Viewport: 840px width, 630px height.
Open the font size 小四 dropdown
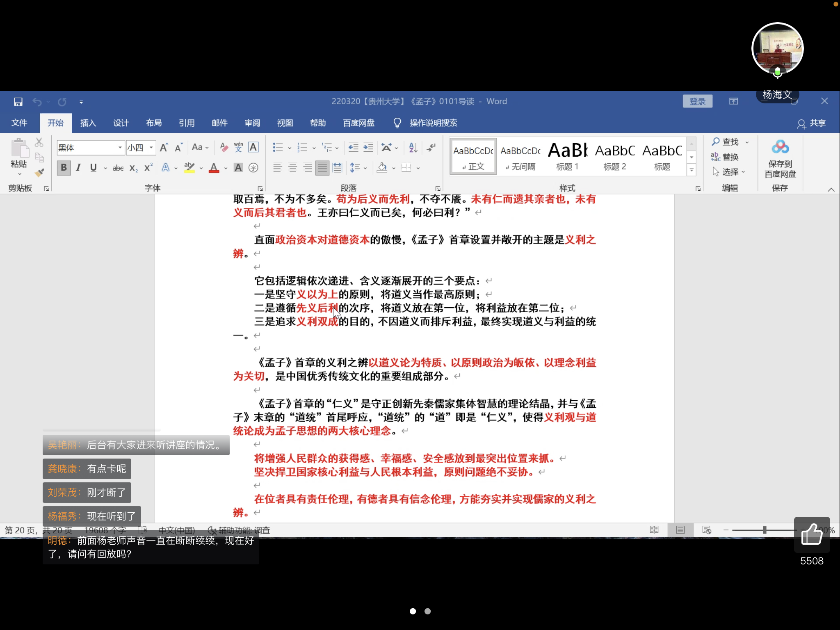151,148
